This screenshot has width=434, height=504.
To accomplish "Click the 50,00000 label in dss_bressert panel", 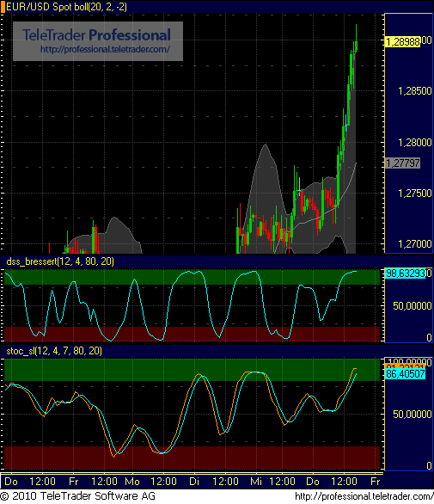I will (x=413, y=305).
